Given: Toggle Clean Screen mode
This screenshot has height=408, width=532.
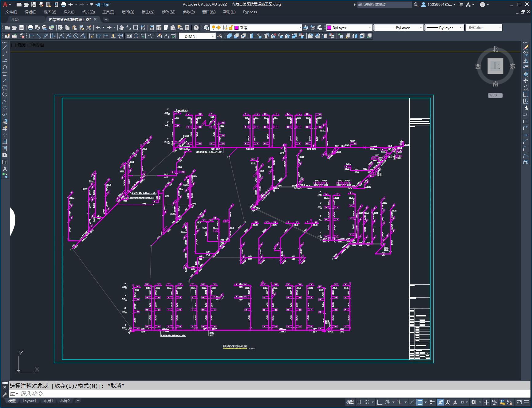Looking at the screenshot, I should tap(519, 402).
